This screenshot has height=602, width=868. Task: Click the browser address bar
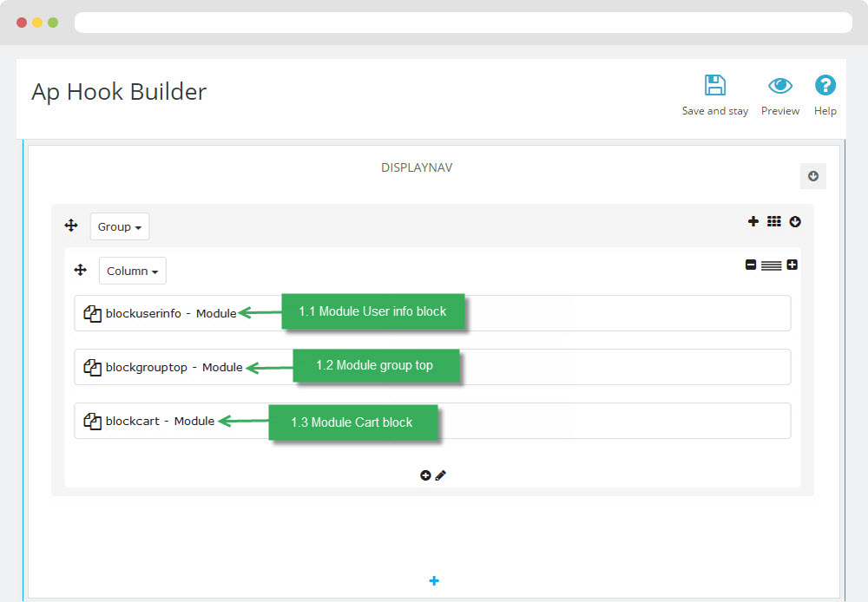click(x=464, y=23)
